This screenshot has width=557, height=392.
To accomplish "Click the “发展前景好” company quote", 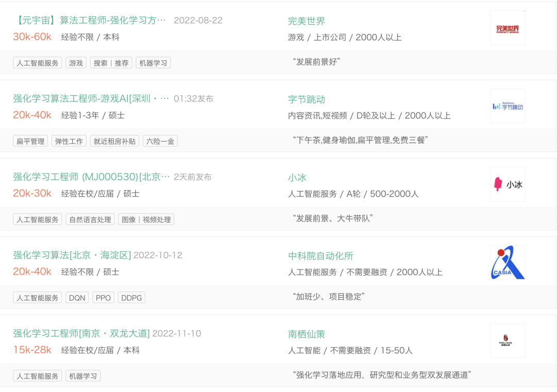I will click(x=316, y=62).
